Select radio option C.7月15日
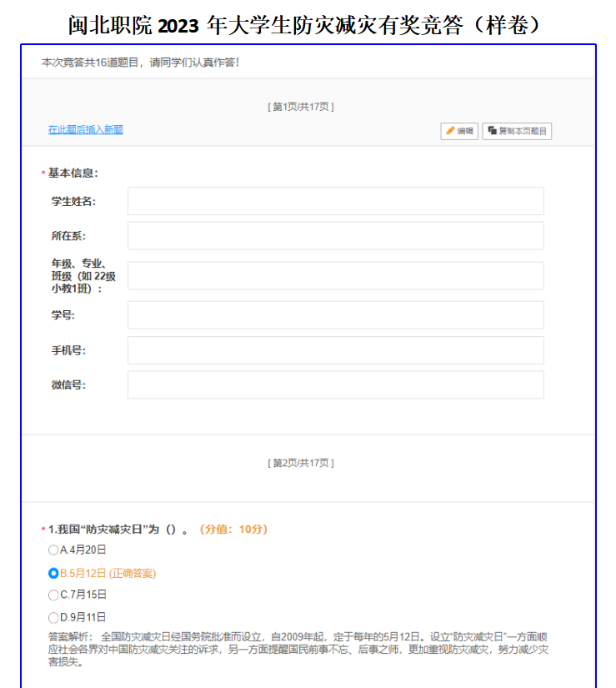Viewport: 616px width, 688px height. pos(53,595)
